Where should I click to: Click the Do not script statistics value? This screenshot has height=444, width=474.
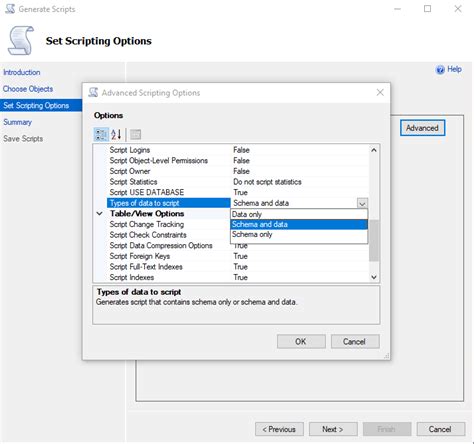point(267,182)
